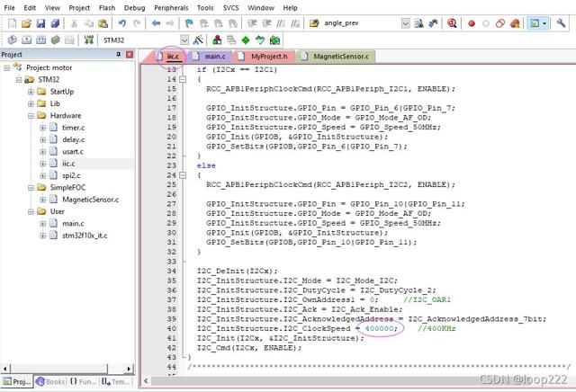Screen dimensions: 576x392
Task: Show the Templates panel tab
Action: pos(115,381)
